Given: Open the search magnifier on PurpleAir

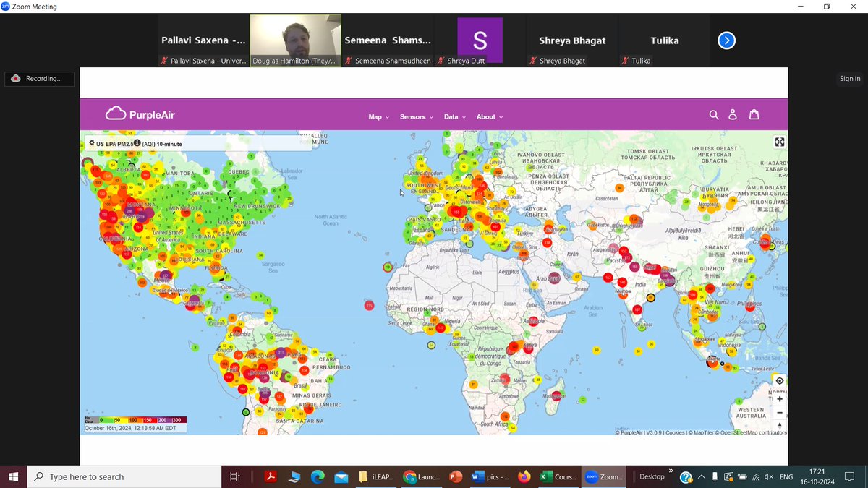Looking at the screenshot, I should 714,114.
